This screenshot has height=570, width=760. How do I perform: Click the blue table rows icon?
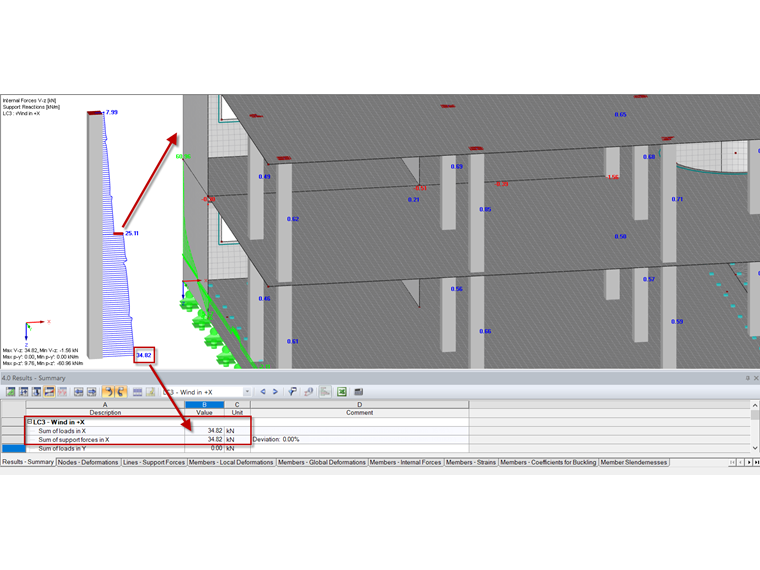tap(138, 392)
